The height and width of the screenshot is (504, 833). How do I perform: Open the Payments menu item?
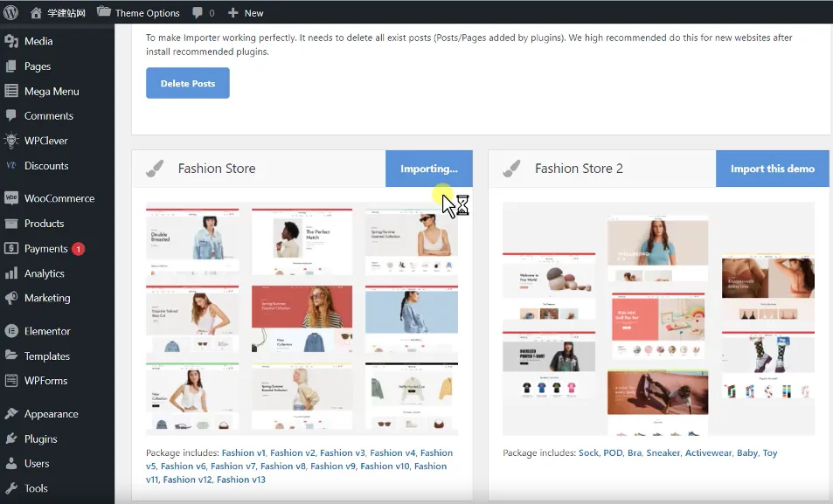click(45, 249)
